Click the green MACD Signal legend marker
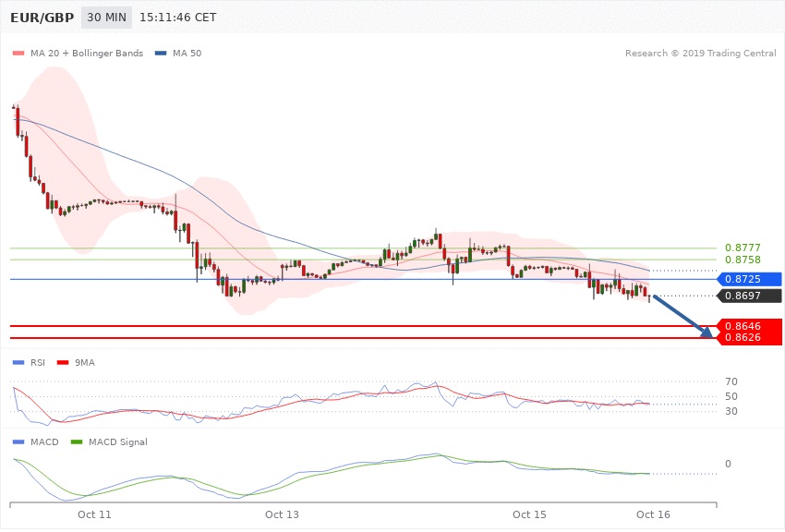The height and width of the screenshot is (532, 785). coord(77,442)
